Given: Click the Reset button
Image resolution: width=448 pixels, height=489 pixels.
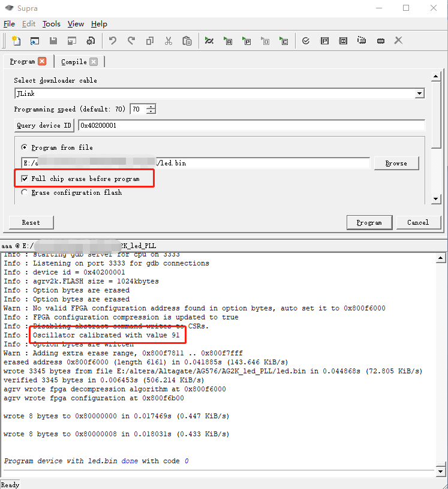Looking at the screenshot, I should point(31,222).
